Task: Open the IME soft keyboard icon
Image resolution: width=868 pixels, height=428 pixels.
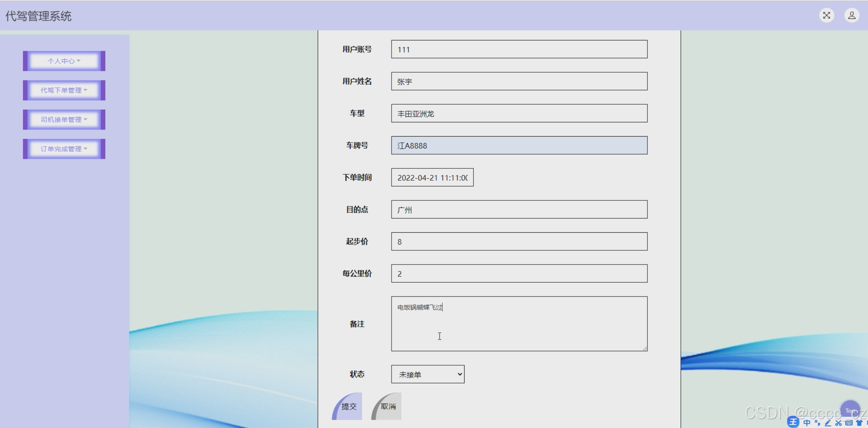Action: (849, 423)
